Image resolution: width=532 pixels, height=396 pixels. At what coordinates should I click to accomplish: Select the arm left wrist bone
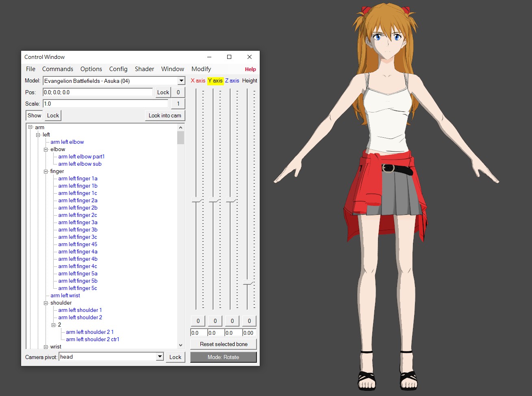click(x=65, y=296)
